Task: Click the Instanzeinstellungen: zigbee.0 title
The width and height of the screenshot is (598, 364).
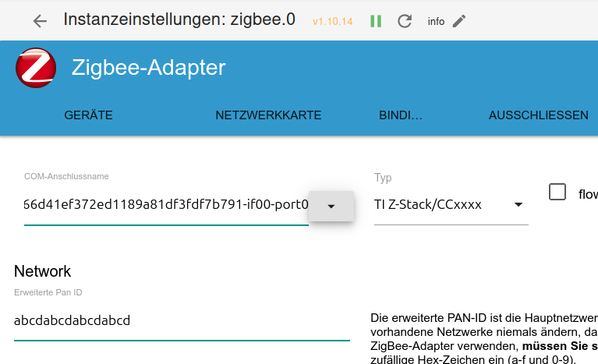Action: (x=179, y=19)
